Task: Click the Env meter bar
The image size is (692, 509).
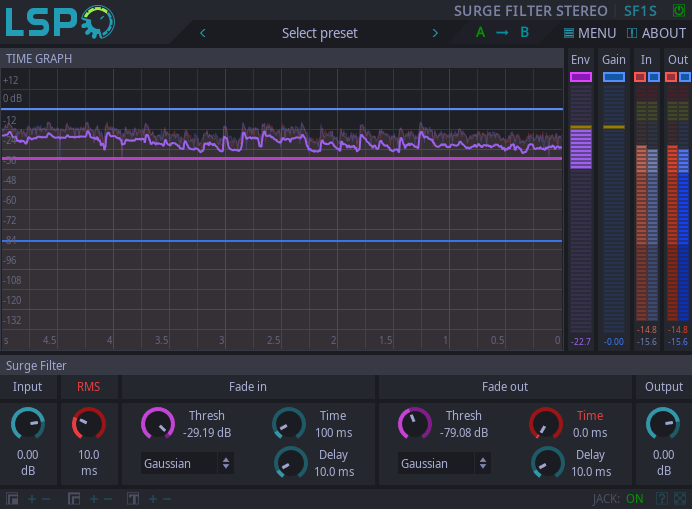Action: coord(581,209)
